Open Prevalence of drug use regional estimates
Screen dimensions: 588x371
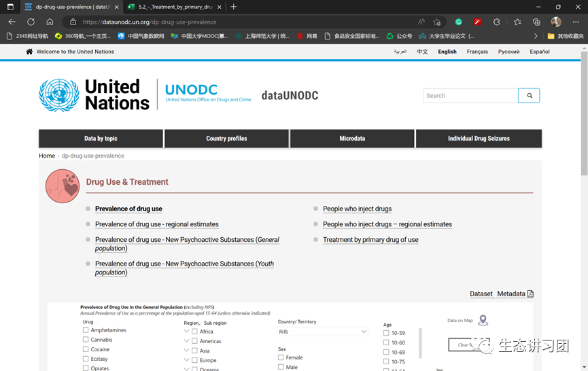[157, 224]
